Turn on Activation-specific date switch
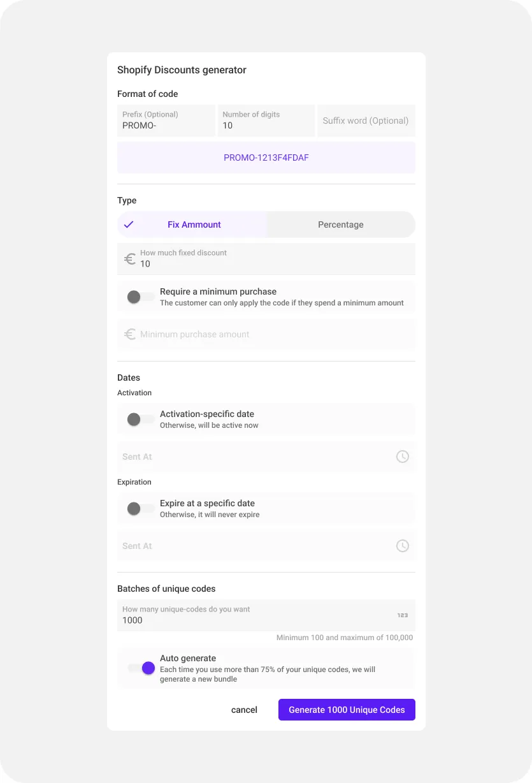 (x=140, y=419)
